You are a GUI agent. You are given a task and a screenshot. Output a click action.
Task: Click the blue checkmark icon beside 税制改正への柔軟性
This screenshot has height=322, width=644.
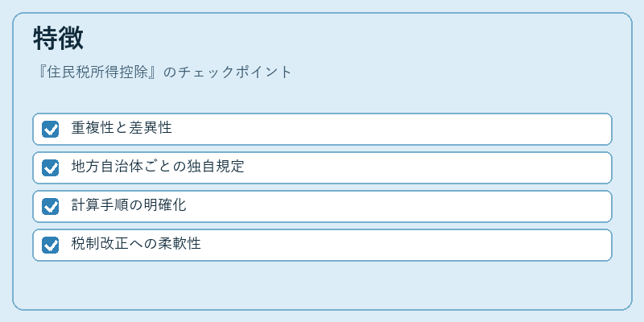50,246
